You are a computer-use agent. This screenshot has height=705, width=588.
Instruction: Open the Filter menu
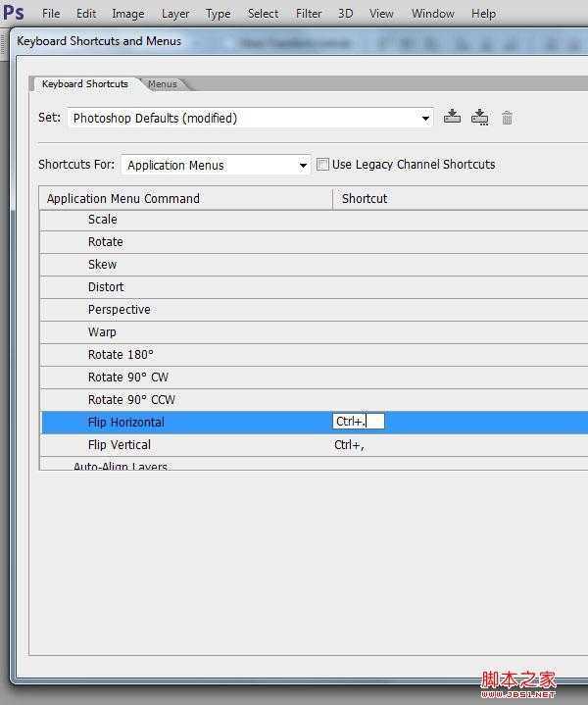coord(309,14)
